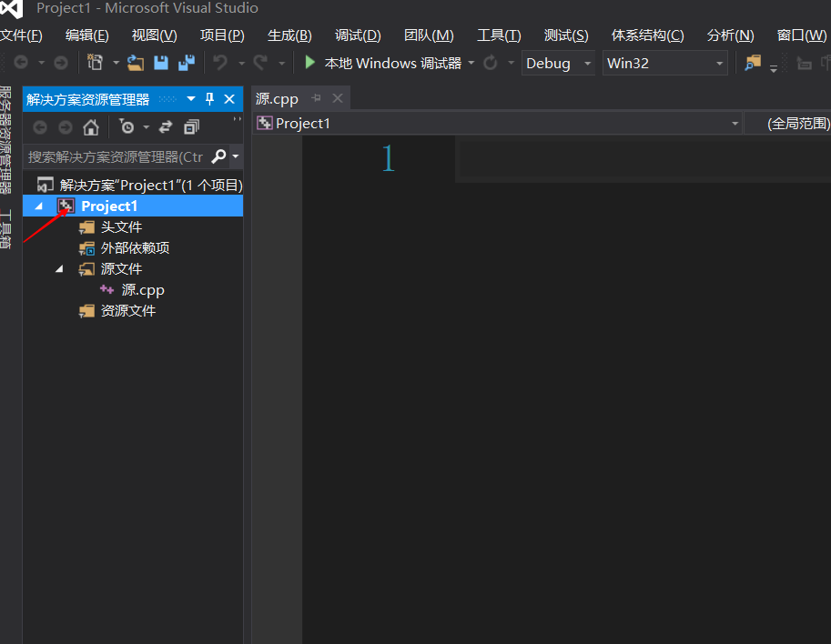Click the Open File folder icon
This screenshot has width=831, height=644.
[x=133, y=63]
